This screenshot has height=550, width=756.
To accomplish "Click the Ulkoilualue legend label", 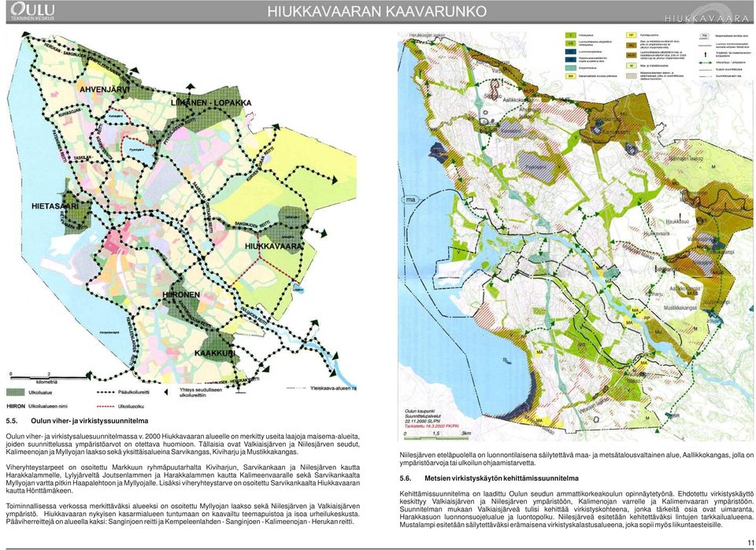I will point(40,392).
